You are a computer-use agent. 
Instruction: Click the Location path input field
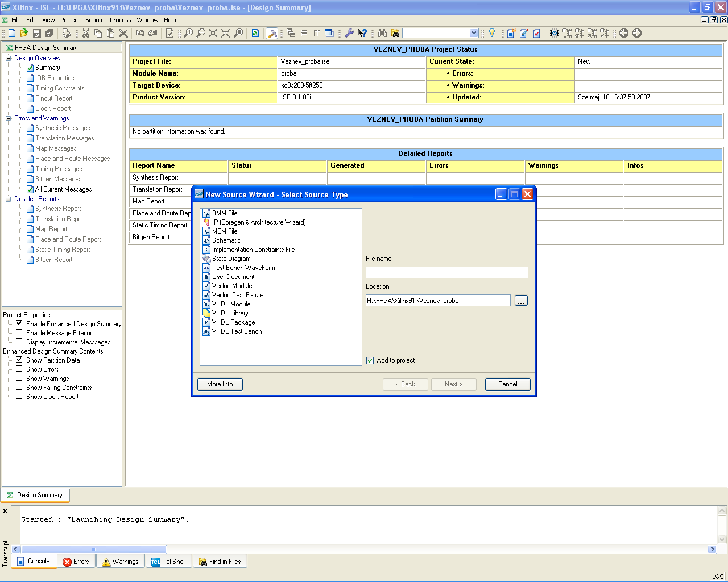(x=438, y=301)
